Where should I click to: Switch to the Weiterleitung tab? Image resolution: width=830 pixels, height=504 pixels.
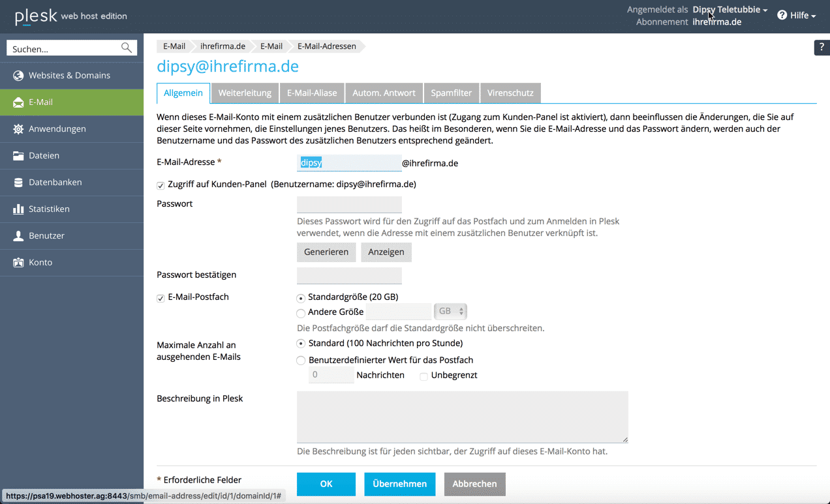coord(245,93)
